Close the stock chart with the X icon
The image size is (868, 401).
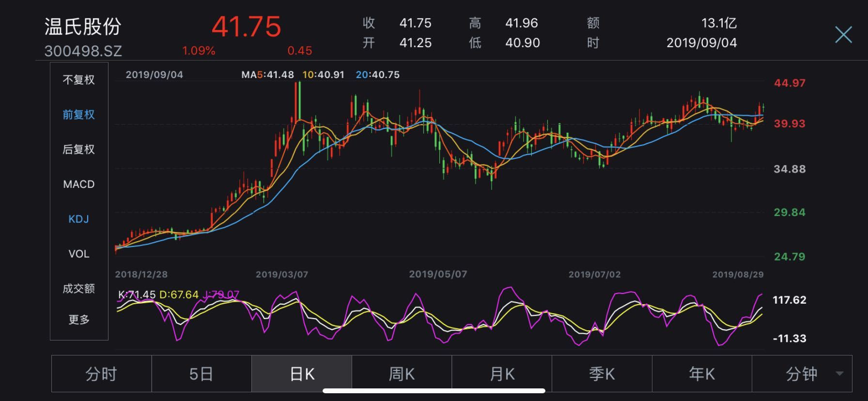pos(843,35)
